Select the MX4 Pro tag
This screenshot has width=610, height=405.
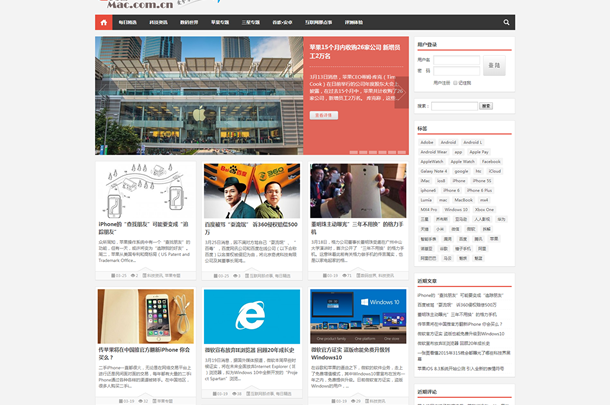[x=428, y=210]
